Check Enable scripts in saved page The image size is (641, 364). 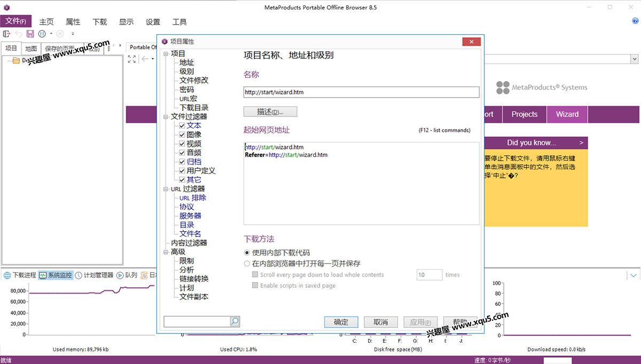(255, 286)
